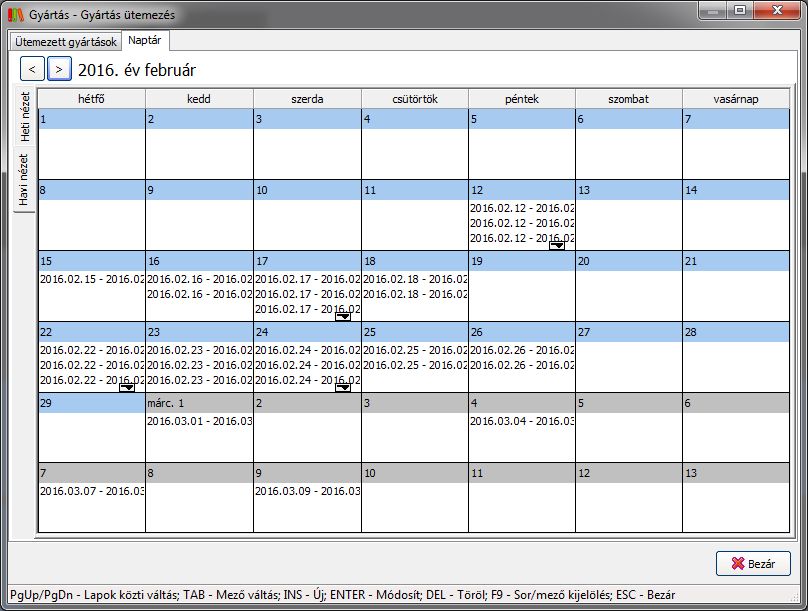Select the March 4 schedule entry

pyautogui.click(x=521, y=421)
